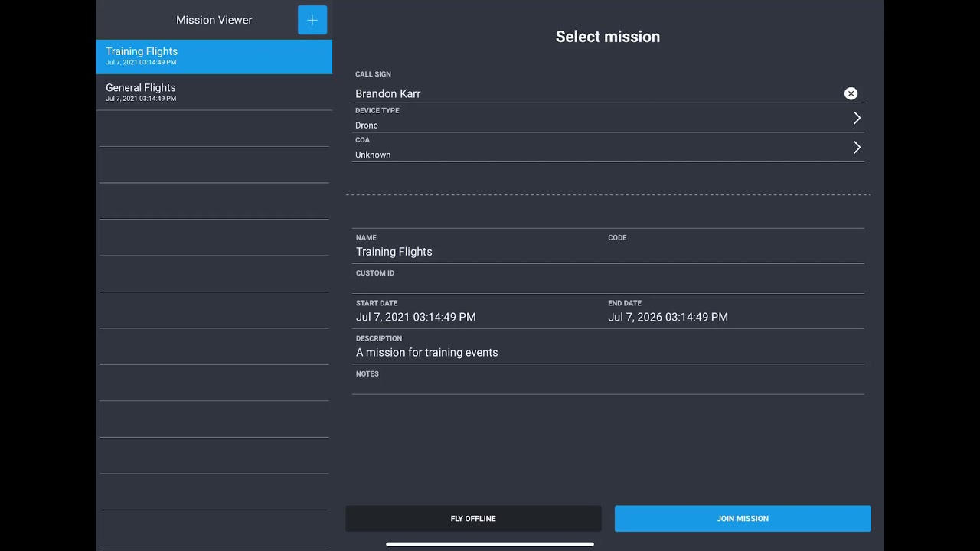Click the Select mission heading

pyautogui.click(x=608, y=37)
